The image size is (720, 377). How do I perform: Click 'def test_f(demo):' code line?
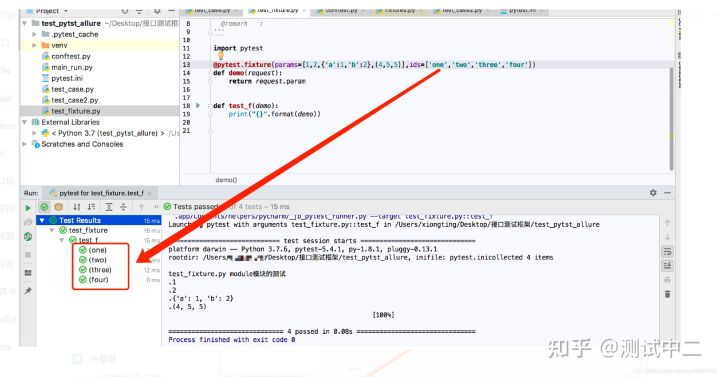[x=246, y=106]
